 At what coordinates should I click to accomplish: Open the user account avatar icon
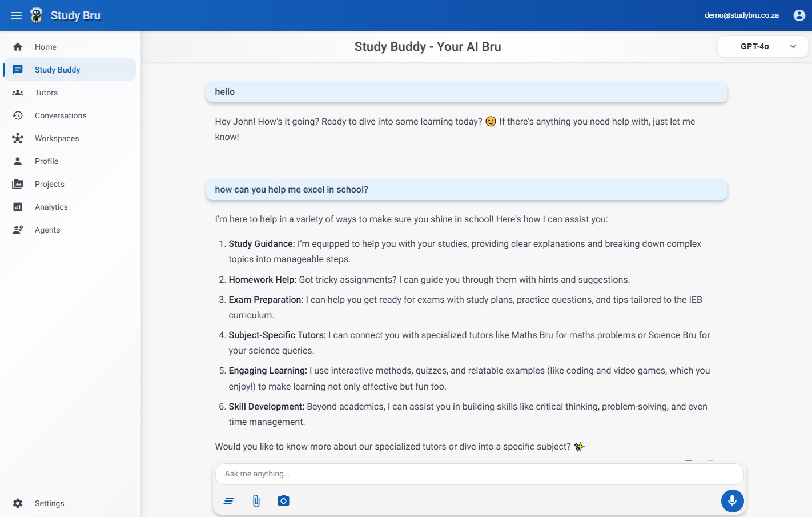(x=799, y=15)
